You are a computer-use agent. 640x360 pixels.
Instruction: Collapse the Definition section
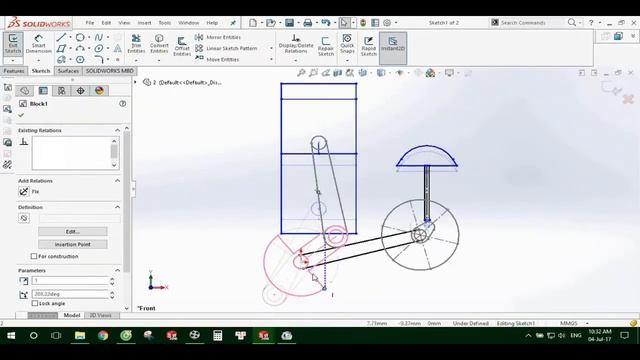(x=118, y=207)
